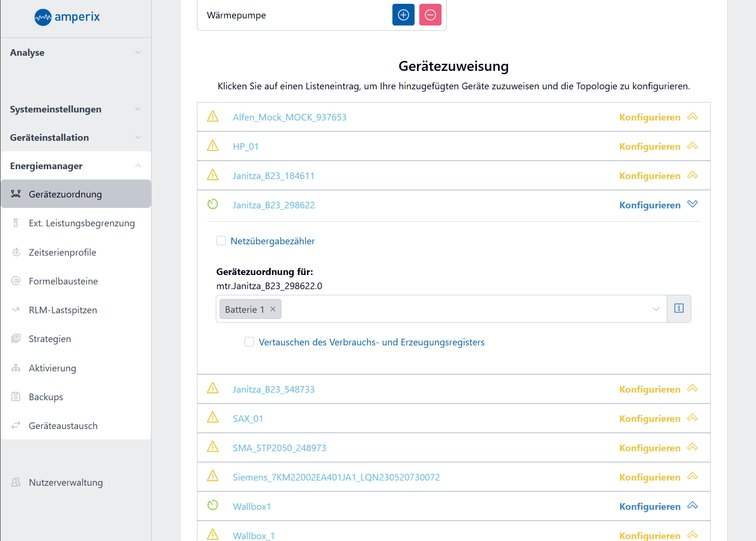The image size is (756, 541).
Task: Click warning icon next to SAX_01
Action: click(x=213, y=418)
